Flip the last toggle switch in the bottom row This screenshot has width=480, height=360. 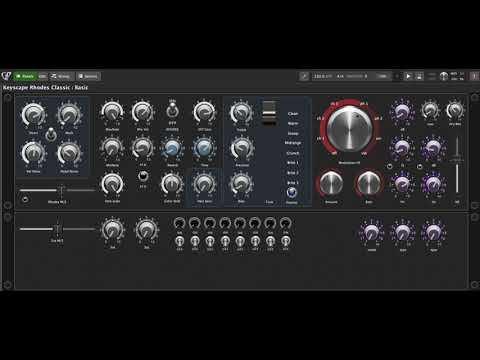(285, 240)
